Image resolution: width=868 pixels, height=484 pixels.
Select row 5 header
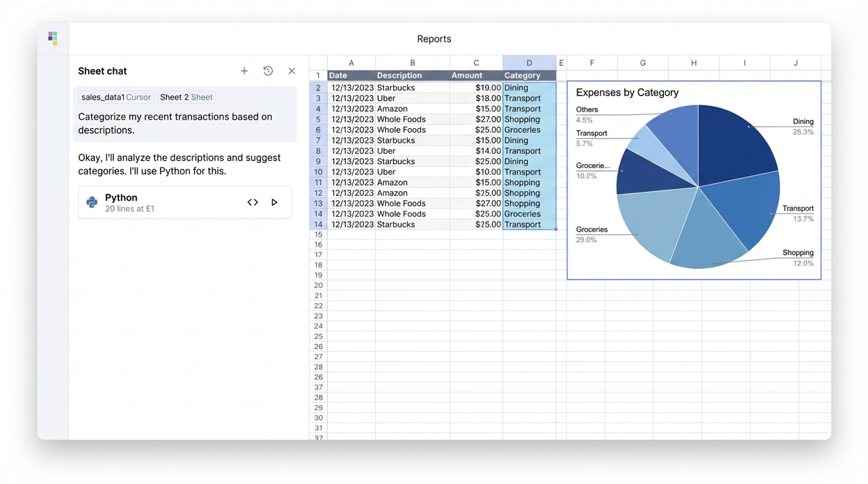pos(318,120)
